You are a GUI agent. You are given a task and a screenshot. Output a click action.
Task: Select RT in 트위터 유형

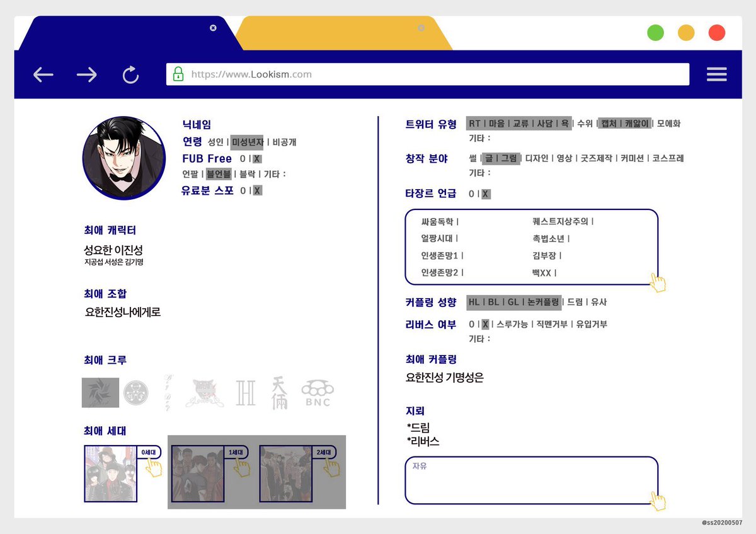(x=474, y=124)
